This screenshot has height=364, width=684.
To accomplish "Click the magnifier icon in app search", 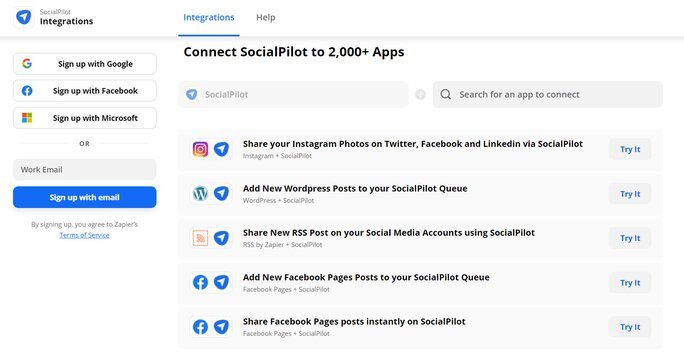I will (x=445, y=94).
